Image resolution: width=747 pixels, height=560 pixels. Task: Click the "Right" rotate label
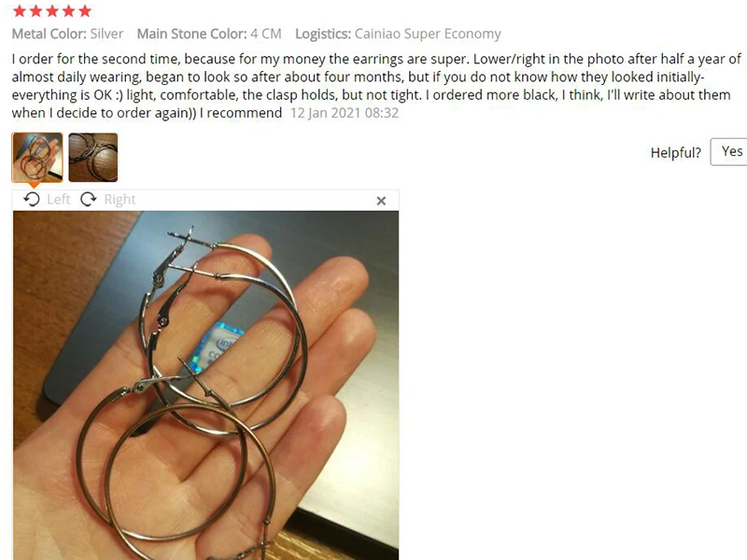[x=120, y=199]
